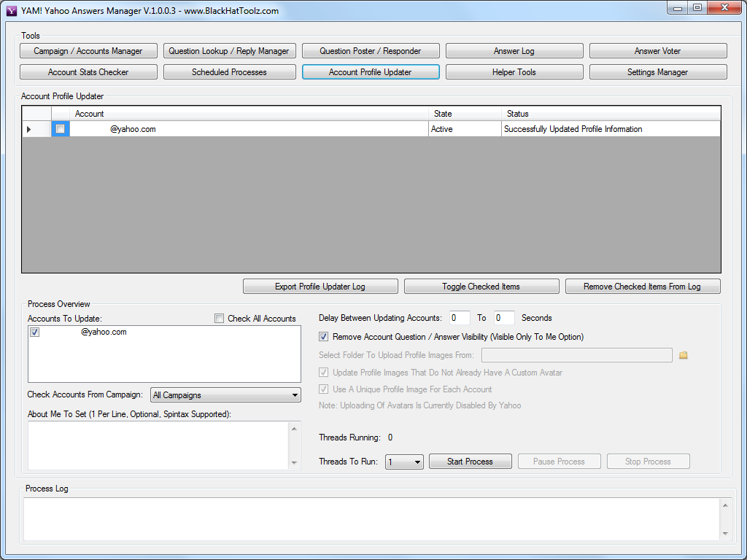Toggle Remove Account Question / Answer Visibility
747x560 pixels.
click(323, 337)
